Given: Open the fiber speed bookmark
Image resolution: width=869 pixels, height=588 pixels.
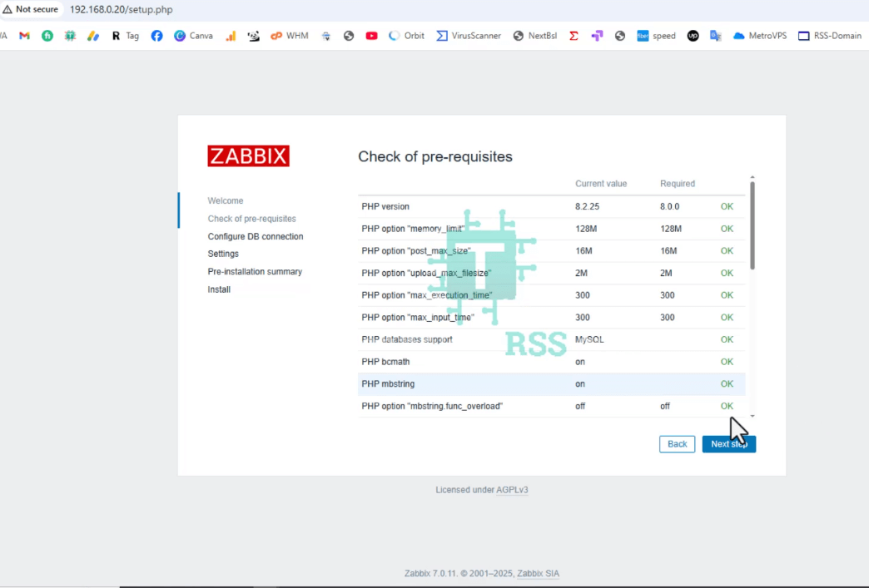Looking at the screenshot, I should point(656,36).
